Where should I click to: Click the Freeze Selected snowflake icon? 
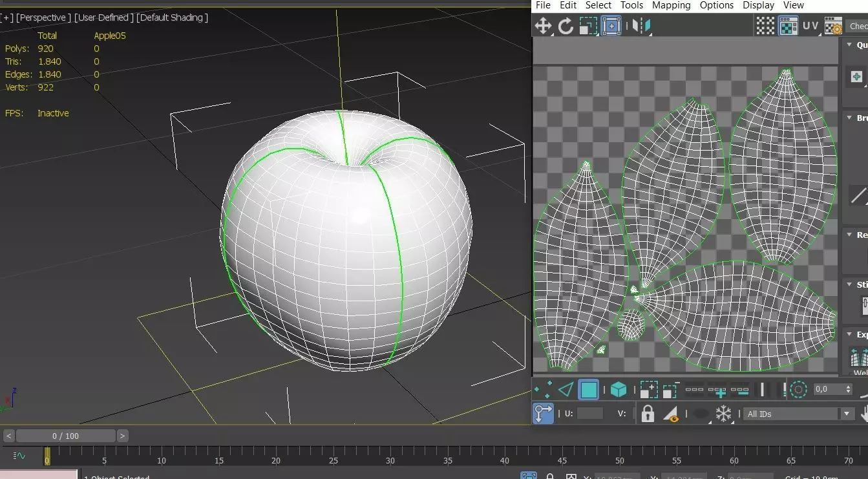(x=723, y=414)
